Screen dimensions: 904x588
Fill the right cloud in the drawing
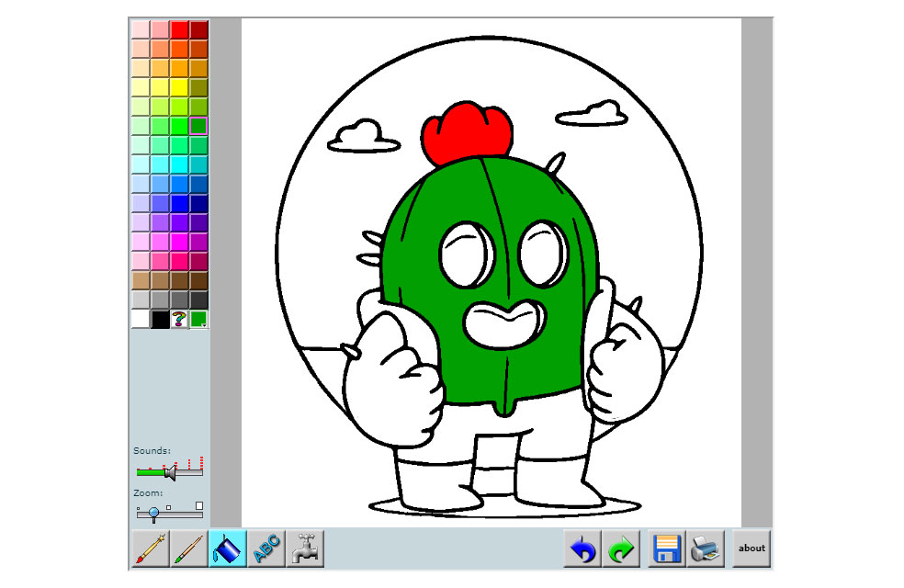593,115
